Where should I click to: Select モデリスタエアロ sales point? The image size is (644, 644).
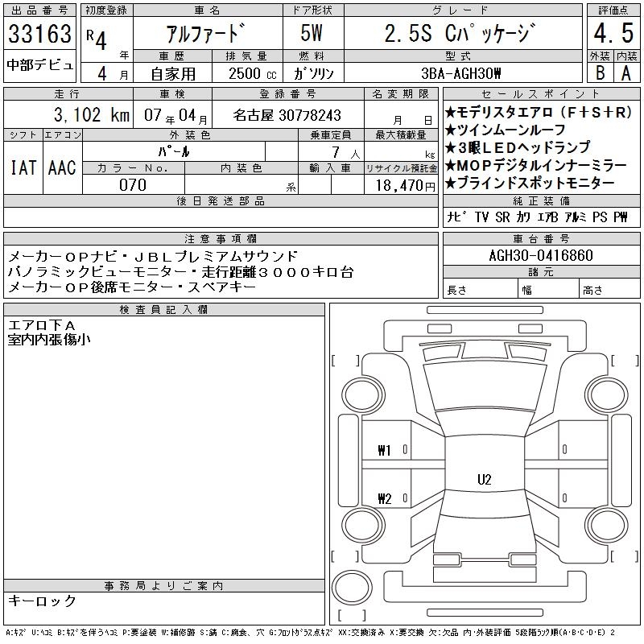[538, 112]
